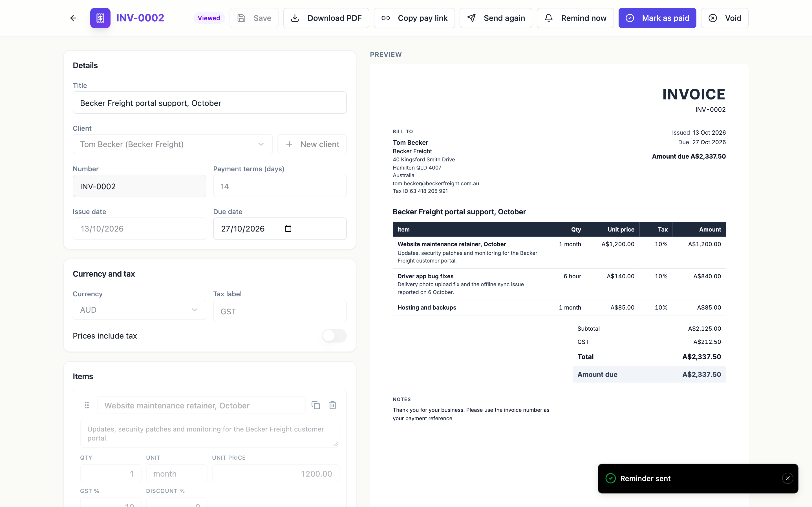
Task: Open the Client dropdown
Action: 173,144
